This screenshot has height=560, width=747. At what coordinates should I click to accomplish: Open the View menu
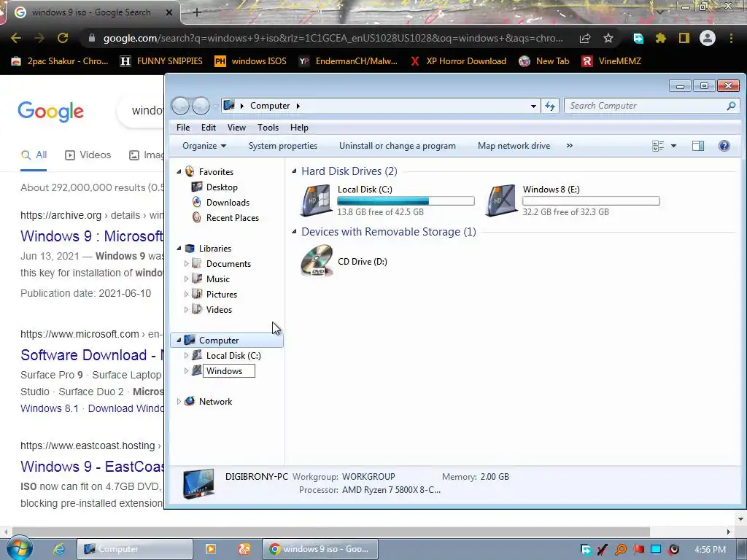click(236, 127)
